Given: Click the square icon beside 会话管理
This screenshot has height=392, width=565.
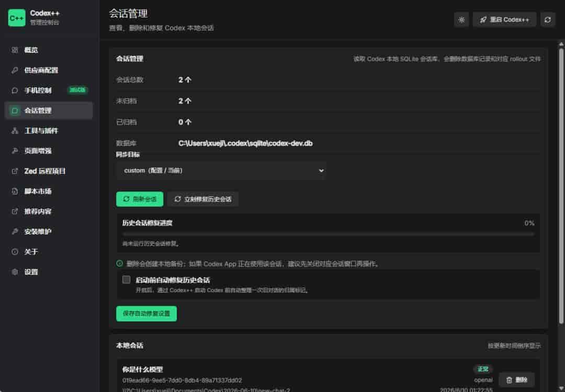Looking at the screenshot, I should click(15, 110).
